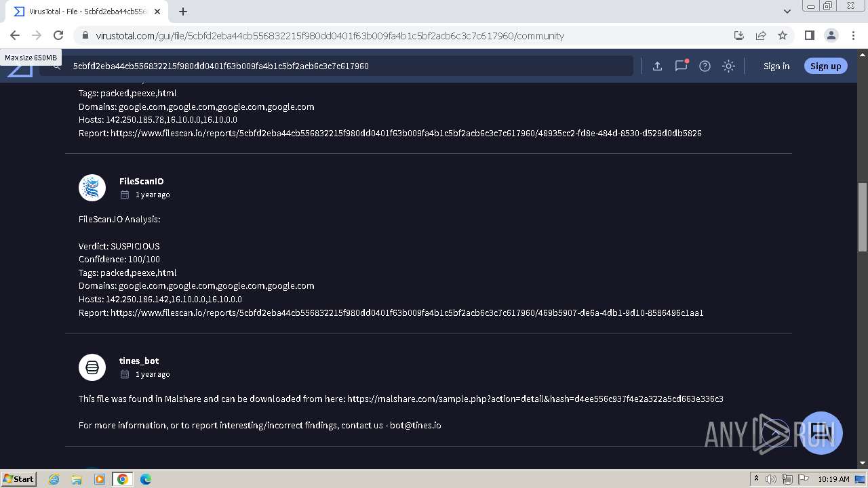Share this page icon
Viewport: 868px width, 488px height.
(761, 35)
